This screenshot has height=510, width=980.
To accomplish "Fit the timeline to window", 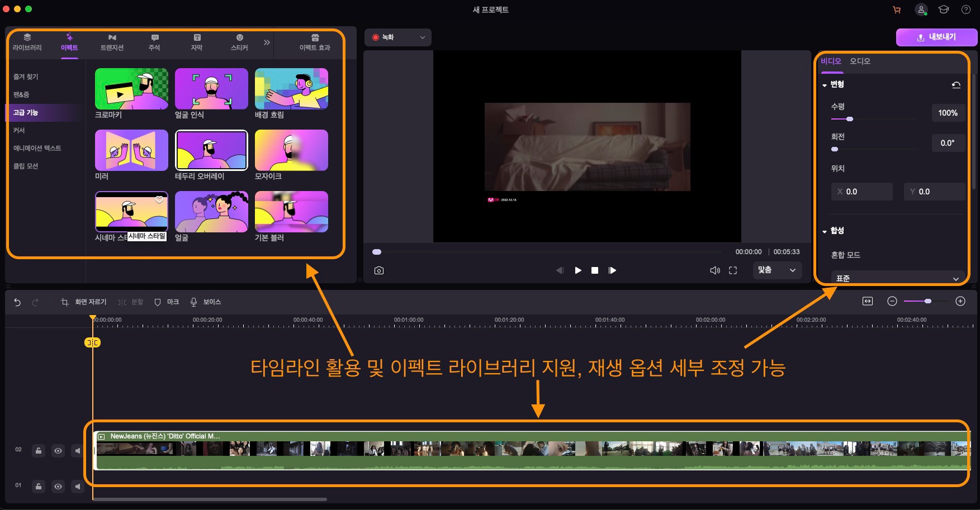I will click(x=868, y=301).
